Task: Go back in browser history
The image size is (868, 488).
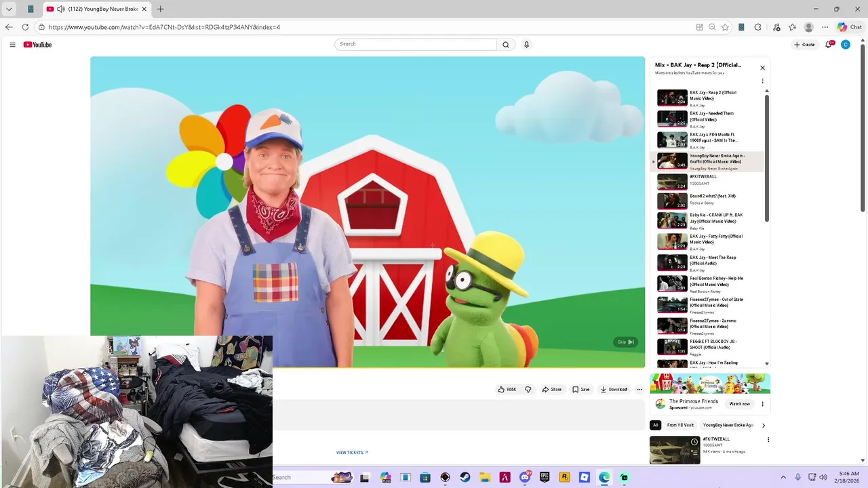Action: (x=9, y=27)
